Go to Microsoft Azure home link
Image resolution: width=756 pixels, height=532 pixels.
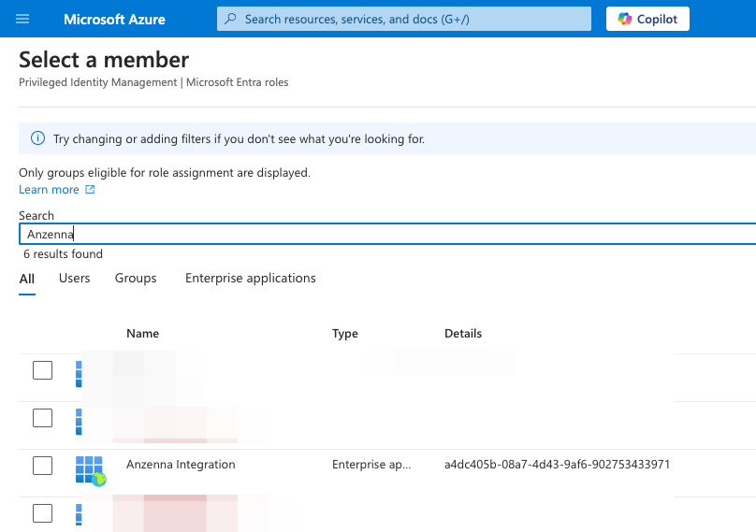click(x=114, y=19)
